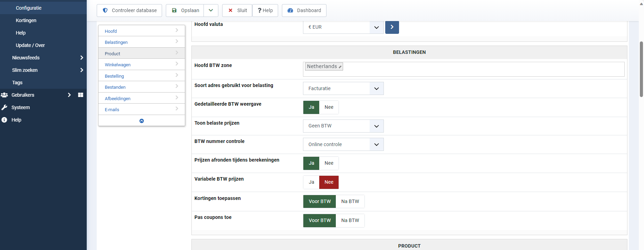Open the Toon belaste prijzen dropdown
The image size is (644, 250).
click(343, 126)
